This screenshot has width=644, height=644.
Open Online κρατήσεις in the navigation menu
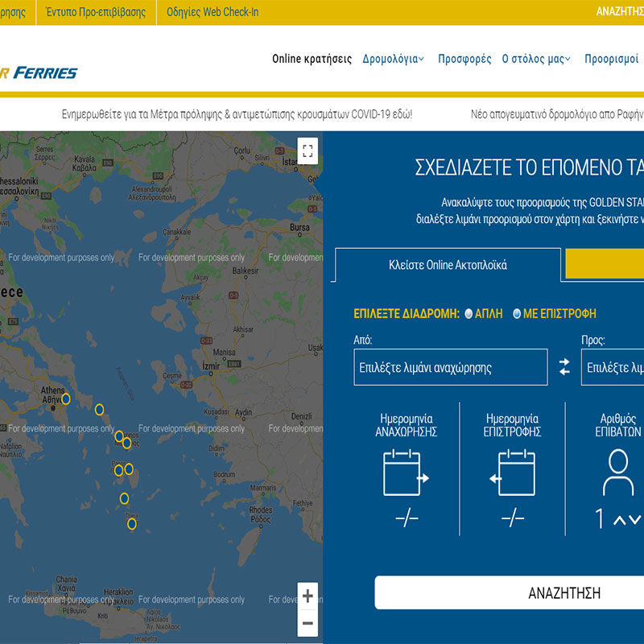pyautogui.click(x=312, y=59)
